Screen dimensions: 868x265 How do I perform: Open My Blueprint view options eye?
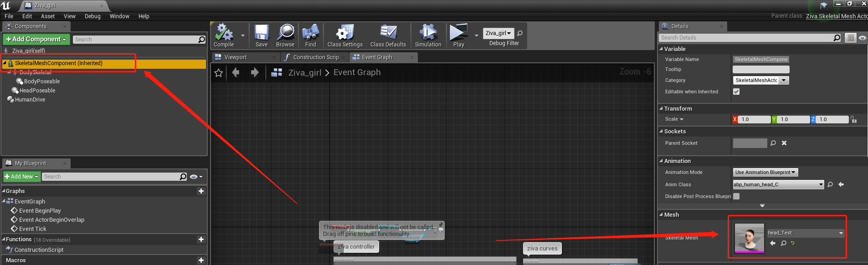click(x=196, y=177)
